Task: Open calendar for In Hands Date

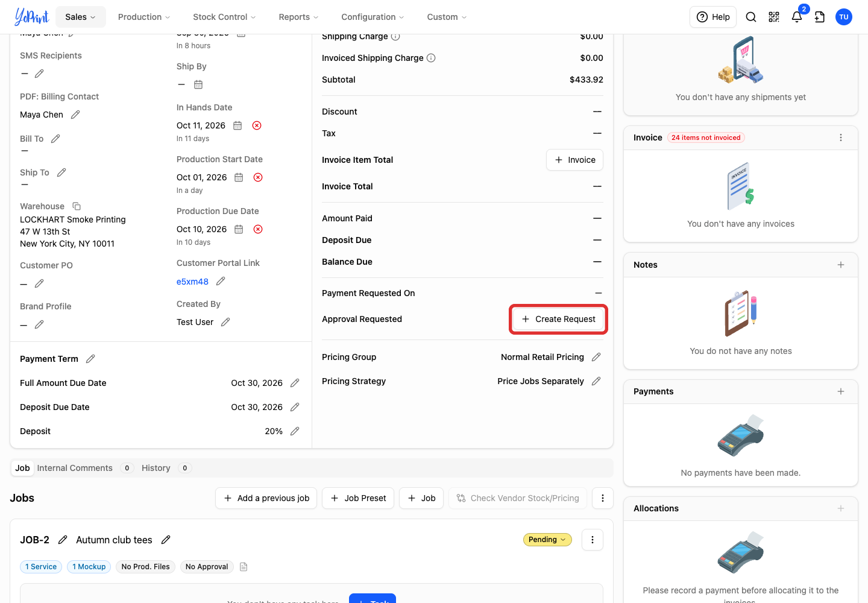Action: [x=237, y=125]
